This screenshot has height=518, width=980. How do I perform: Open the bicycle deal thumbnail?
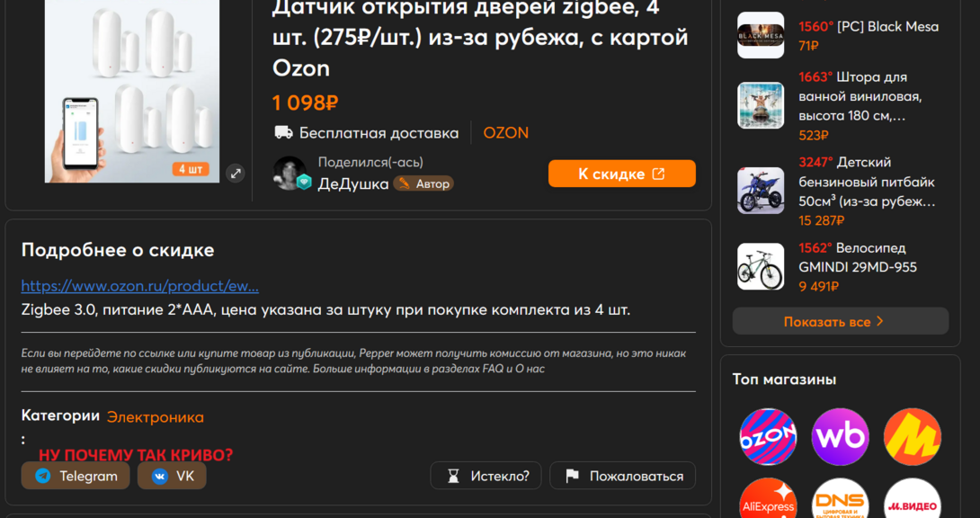click(761, 267)
